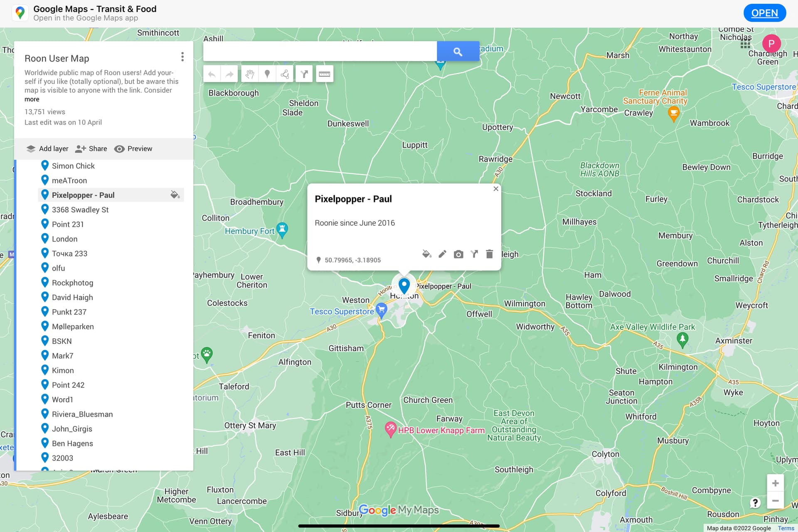Viewport: 798px width, 532px height.
Task: Click inside the map search field
Action: coord(320,52)
